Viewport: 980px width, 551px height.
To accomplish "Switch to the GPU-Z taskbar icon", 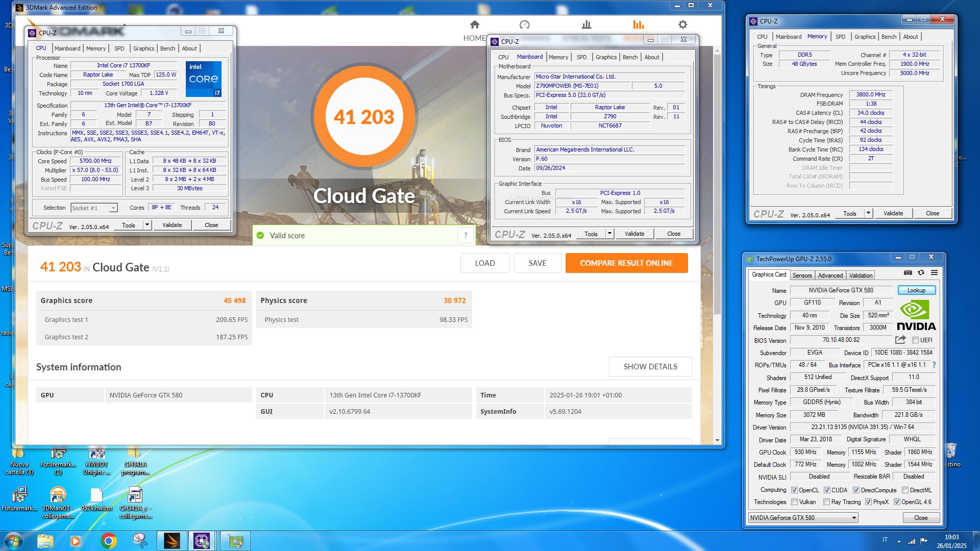I will (235, 541).
